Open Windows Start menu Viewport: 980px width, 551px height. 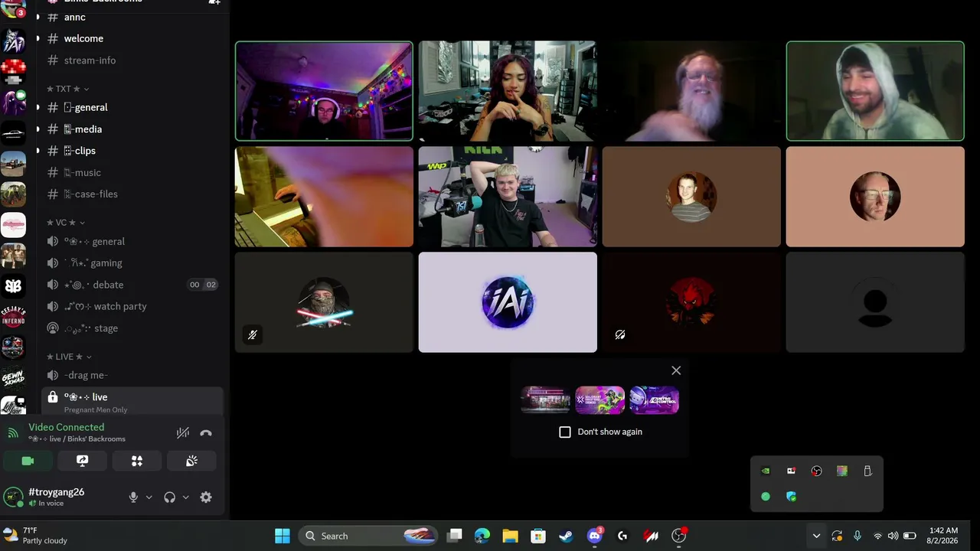[x=283, y=536]
